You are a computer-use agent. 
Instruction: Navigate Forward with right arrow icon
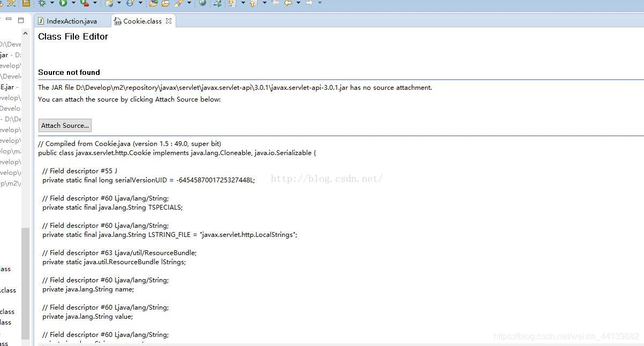pyautogui.click(x=309, y=3)
